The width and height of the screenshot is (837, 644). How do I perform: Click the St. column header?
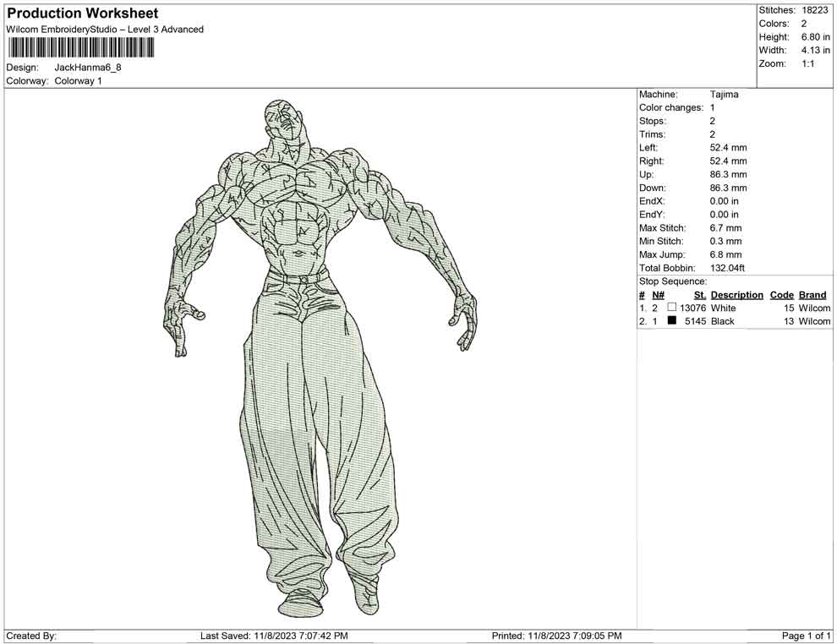[x=700, y=295]
